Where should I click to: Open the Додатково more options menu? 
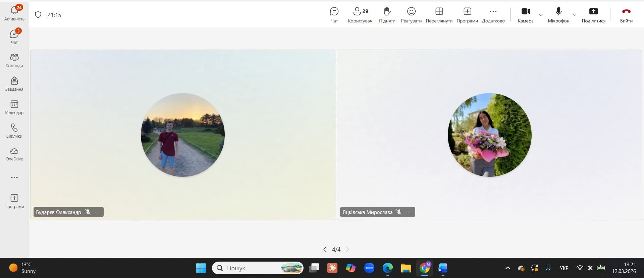pos(493,15)
